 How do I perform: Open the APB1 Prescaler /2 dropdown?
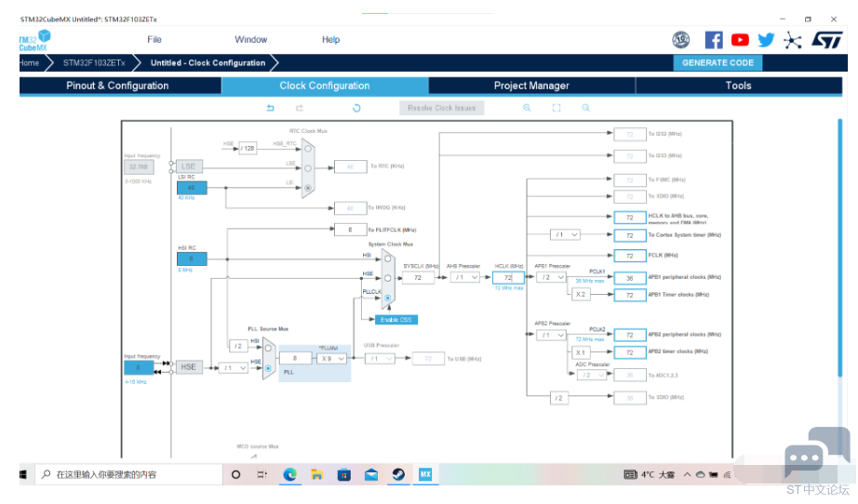click(551, 277)
